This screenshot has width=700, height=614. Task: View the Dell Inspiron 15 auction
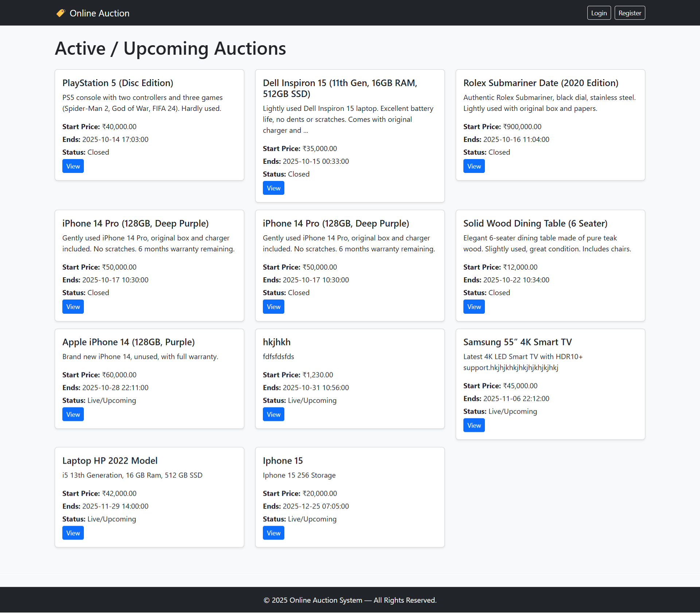tap(273, 188)
